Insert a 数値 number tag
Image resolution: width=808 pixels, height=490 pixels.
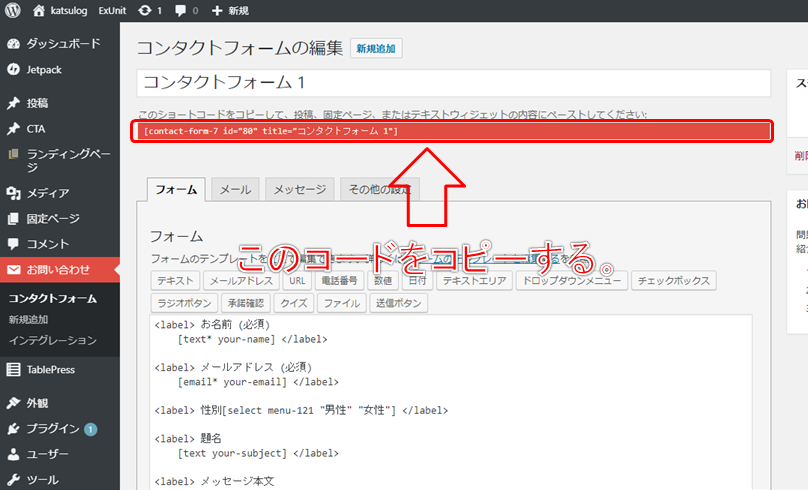383,281
